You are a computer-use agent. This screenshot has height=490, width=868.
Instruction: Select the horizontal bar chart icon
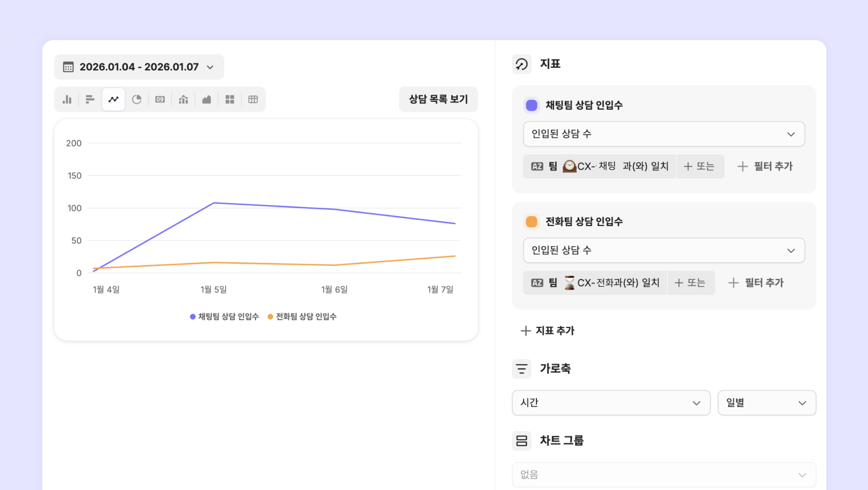[x=90, y=100]
